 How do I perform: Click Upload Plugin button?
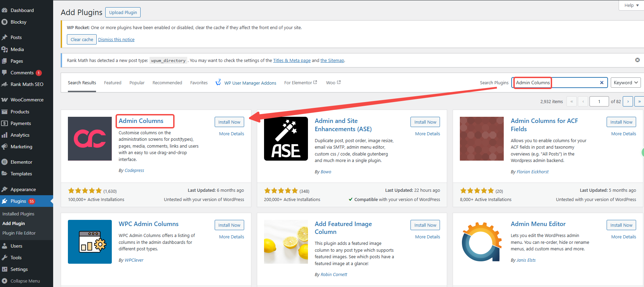point(123,12)
